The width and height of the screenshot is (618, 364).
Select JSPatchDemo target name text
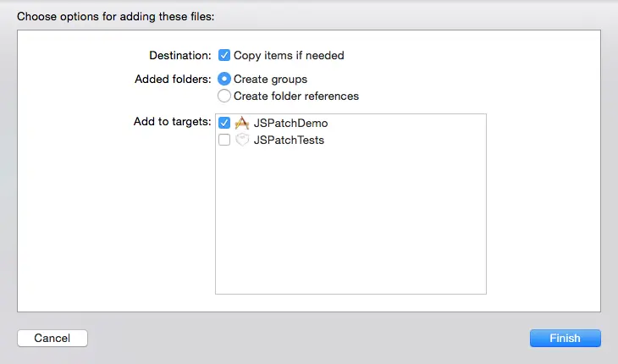(290, 123)
